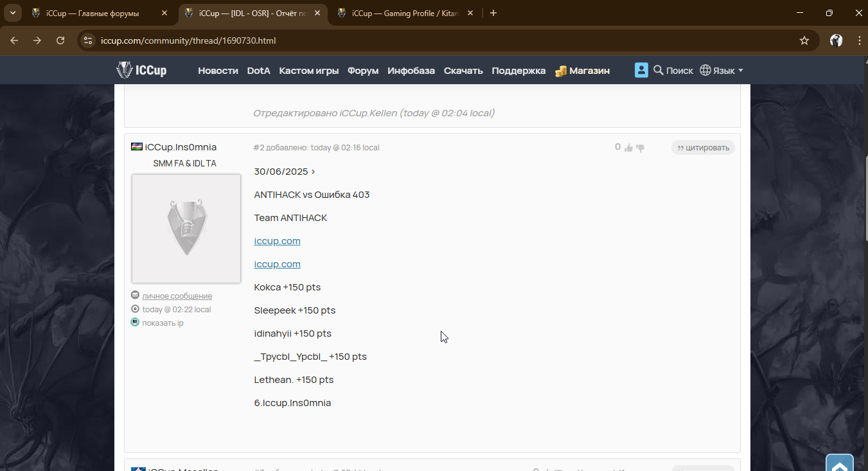This screenshot has height=471, width=868.
Task: Click the first iccup.com link in post
Action: tap(278, 241)
